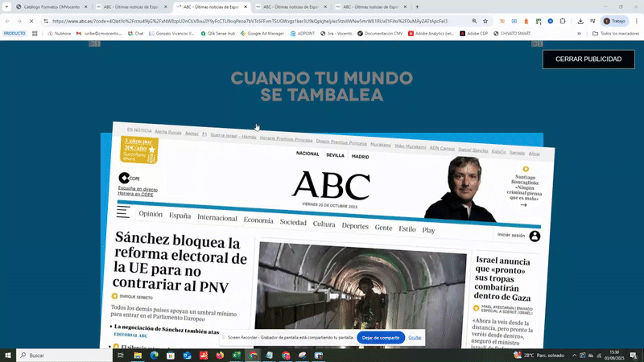
Task: Stop loading the page
Action: coord(31,21)
